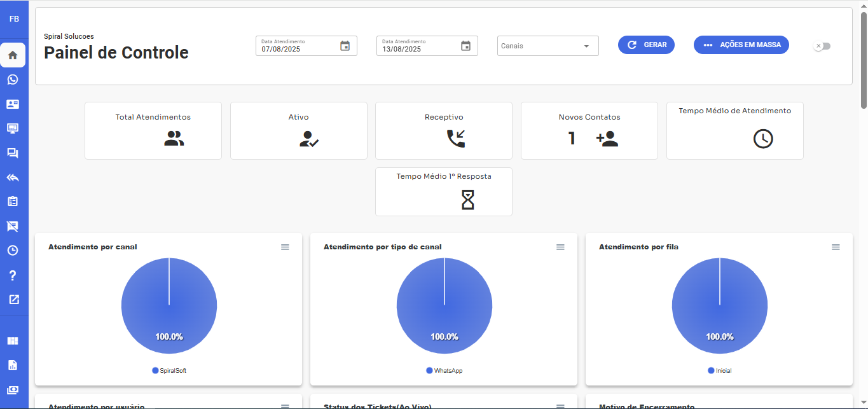This screenshot has width=868, height=409.
Task: Click the Initial legend swatch in fila chart
Action: [x=711, y=370]
